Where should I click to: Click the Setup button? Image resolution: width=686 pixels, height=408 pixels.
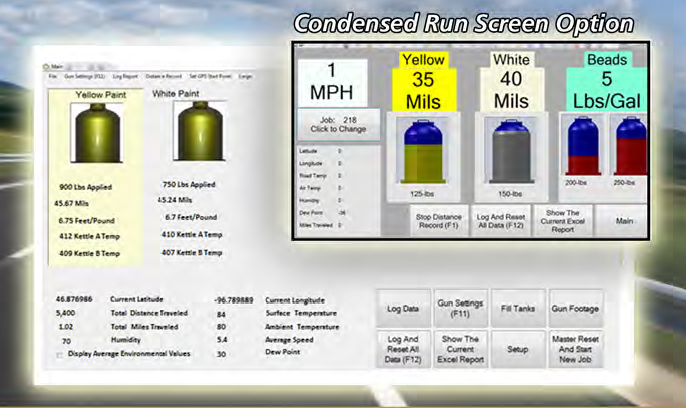(x=518, y=349)
